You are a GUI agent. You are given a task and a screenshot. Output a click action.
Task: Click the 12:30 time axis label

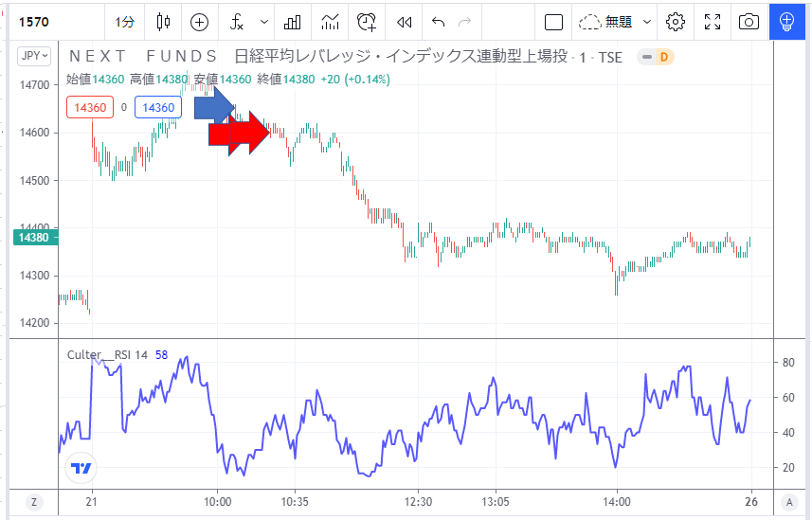(418, 502)
